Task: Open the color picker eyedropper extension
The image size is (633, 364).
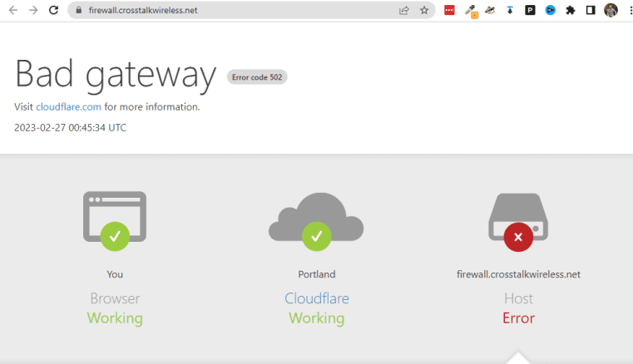Action: click(x=471, y=11)
